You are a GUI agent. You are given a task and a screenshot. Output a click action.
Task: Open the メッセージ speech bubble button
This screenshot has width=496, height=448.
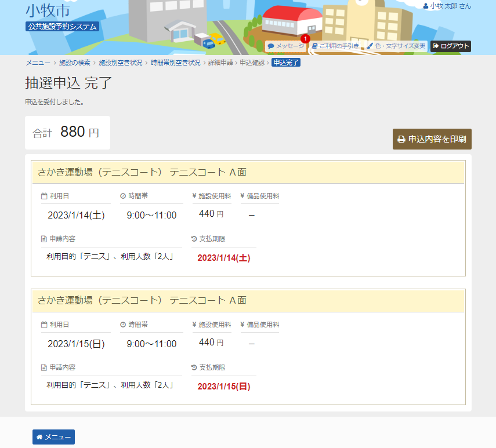tap(285, 46)
